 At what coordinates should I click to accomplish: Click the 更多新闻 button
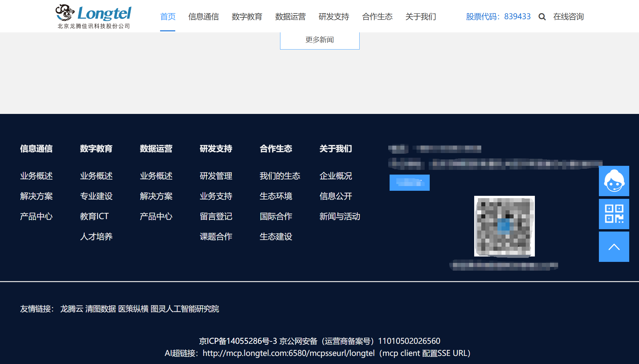pyautogui.click(x=319, y=40)
